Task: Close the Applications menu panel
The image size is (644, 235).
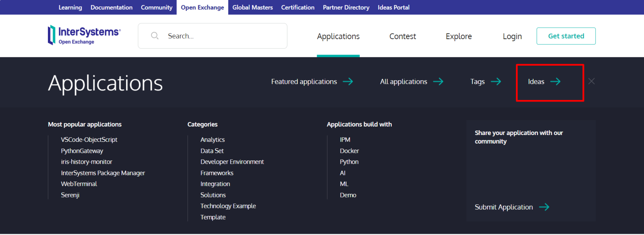Action: tap(591, 81)
